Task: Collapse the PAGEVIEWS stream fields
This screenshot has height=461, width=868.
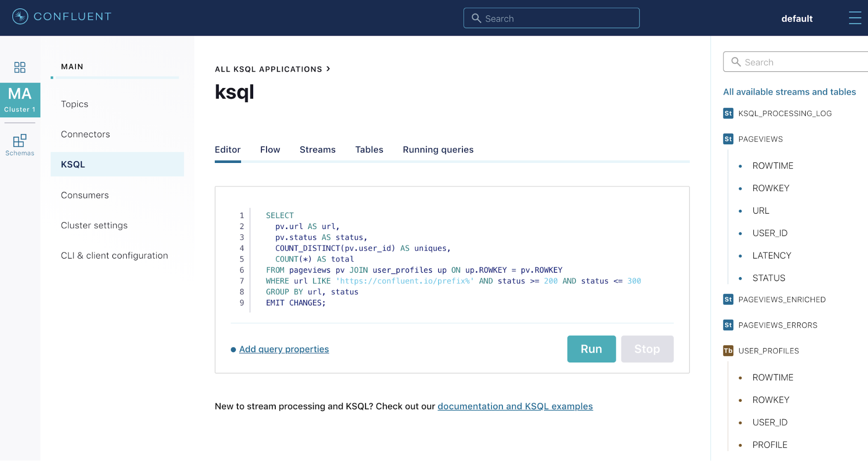Action: click(760, 139)
